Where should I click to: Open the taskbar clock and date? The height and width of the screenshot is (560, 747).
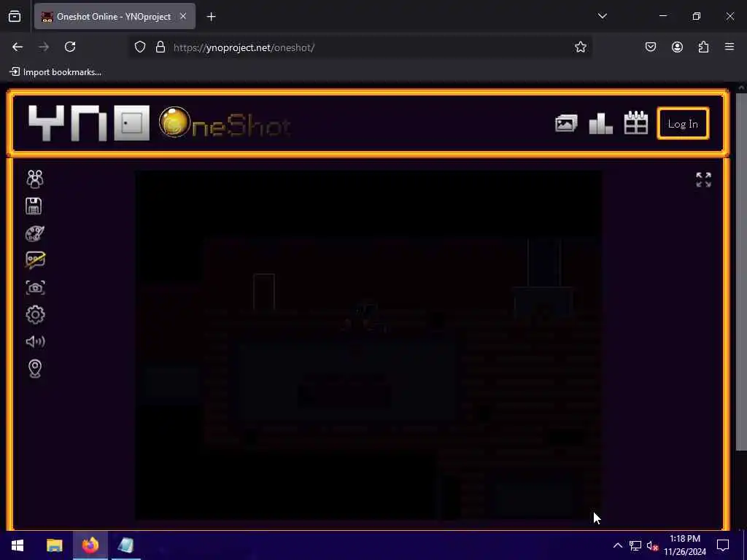click(x=684, y=545)
